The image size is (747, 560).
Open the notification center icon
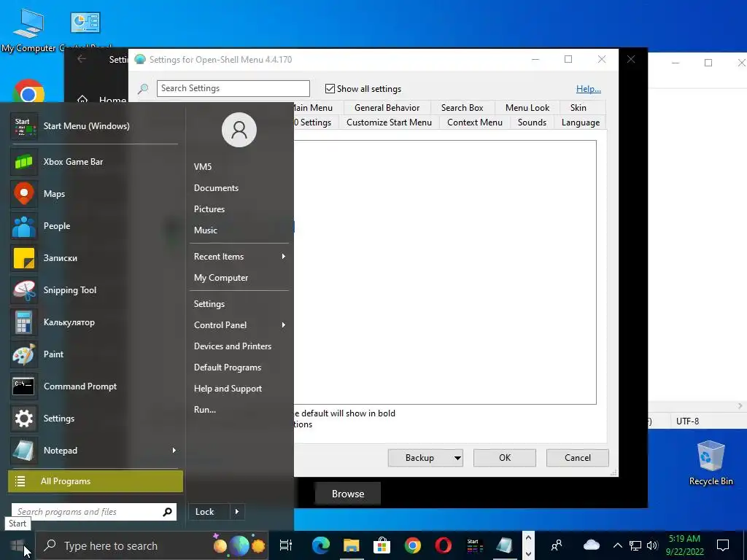pyautogui.click(x=723, y=545)
